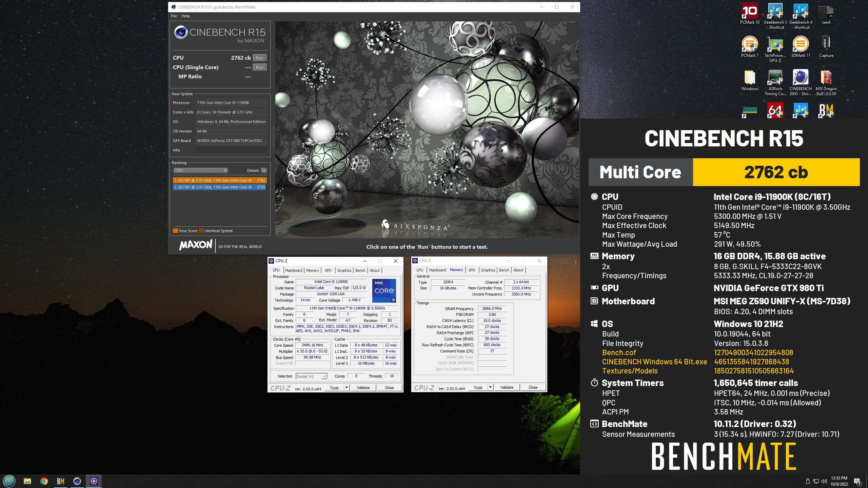This screenshot has height=488, width=868.
Task: Open the BM BenchMate desktop shortcut
Action: (x=826, y=110)
